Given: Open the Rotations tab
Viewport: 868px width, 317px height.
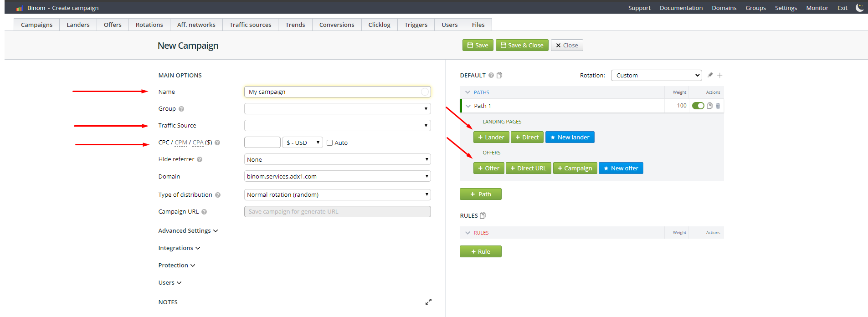Looking at the screenshot, I should [149, 25].
